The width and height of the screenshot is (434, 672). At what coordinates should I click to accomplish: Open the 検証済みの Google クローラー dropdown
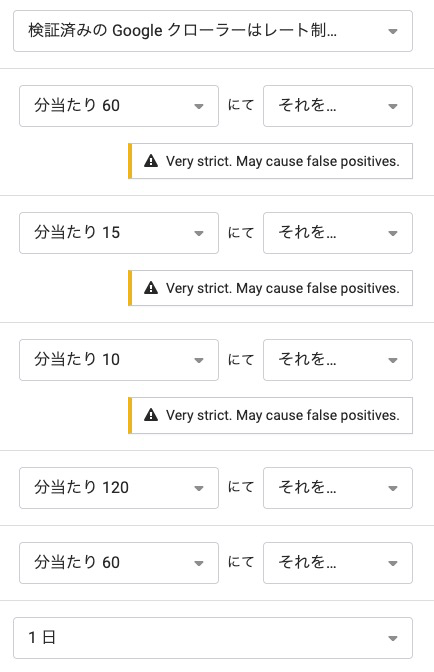(x=213, y=31)
